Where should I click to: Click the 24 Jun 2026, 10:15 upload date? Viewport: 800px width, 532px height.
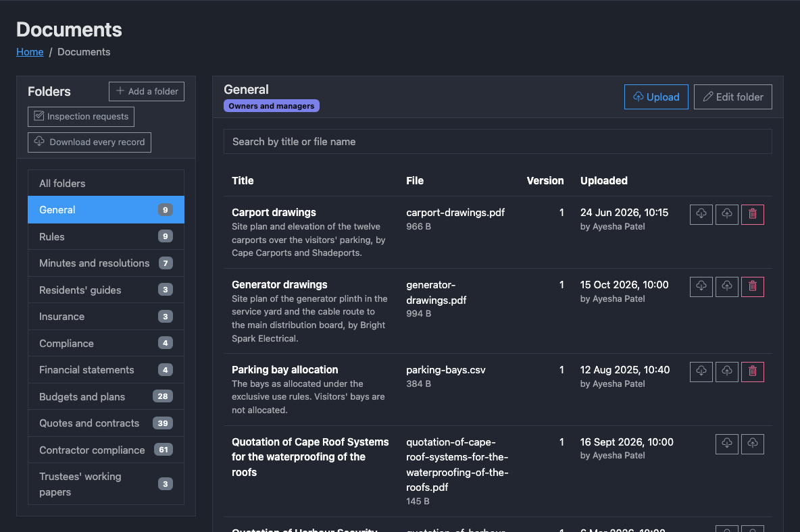pos(624,213)
